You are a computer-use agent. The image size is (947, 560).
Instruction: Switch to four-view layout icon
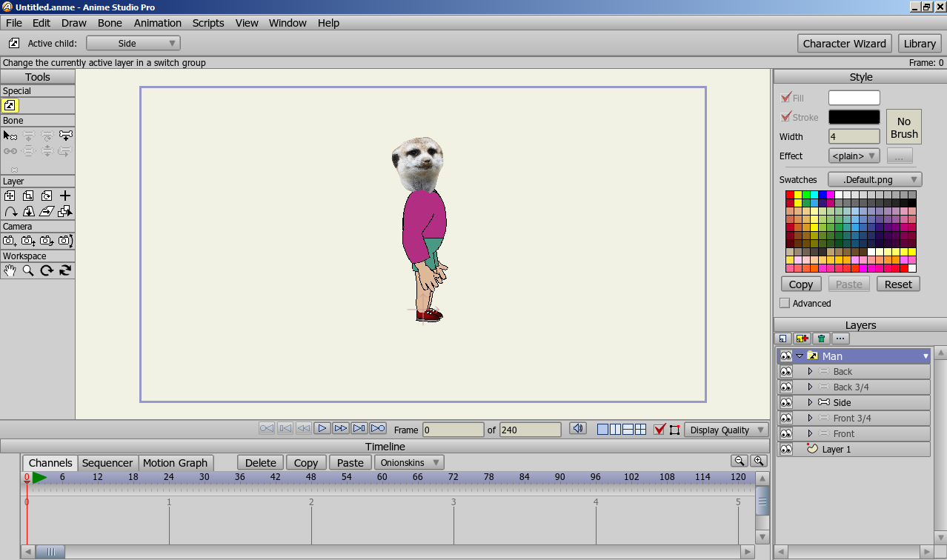[x=640, y=429]
